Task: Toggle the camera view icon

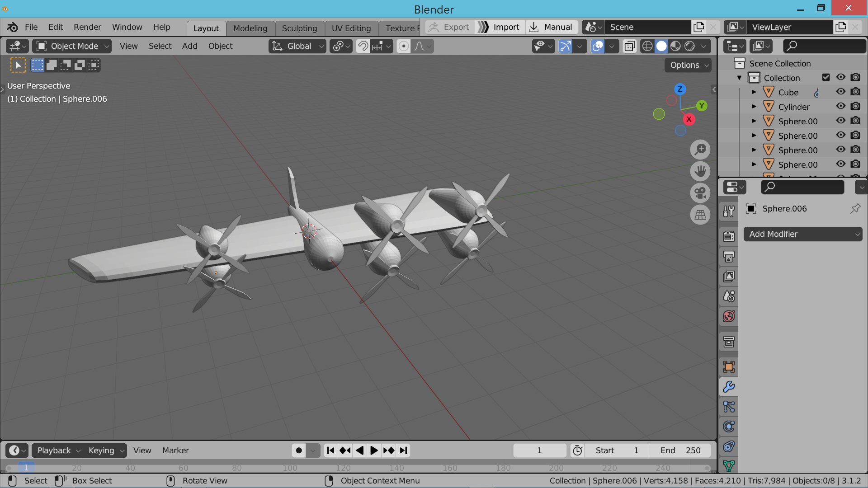Action: 700,193
